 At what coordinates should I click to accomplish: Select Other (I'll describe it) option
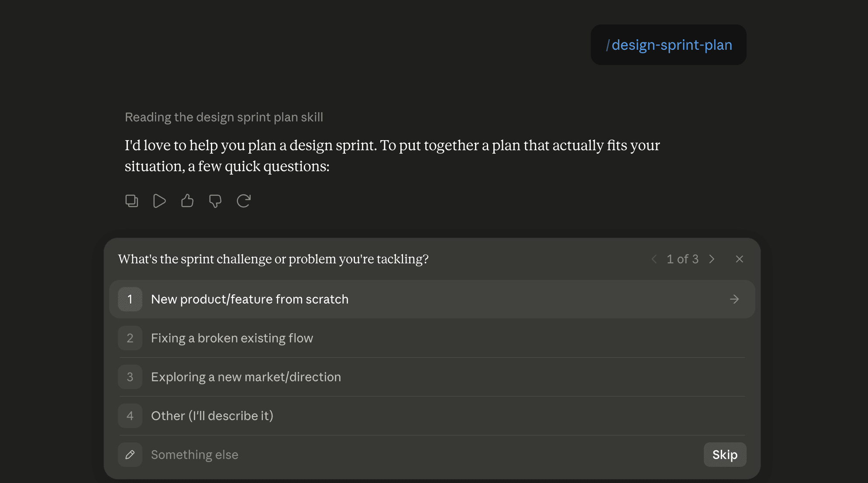coord(432,416)
